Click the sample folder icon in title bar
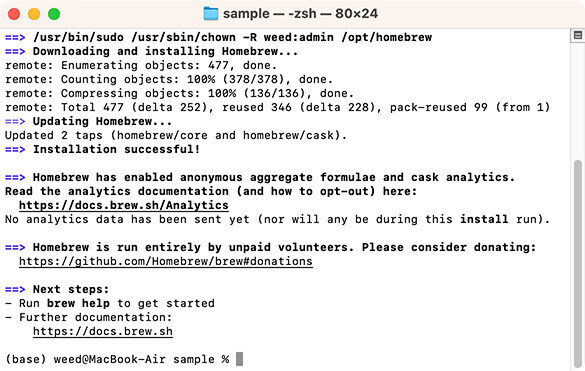 (x=211, y=14)
